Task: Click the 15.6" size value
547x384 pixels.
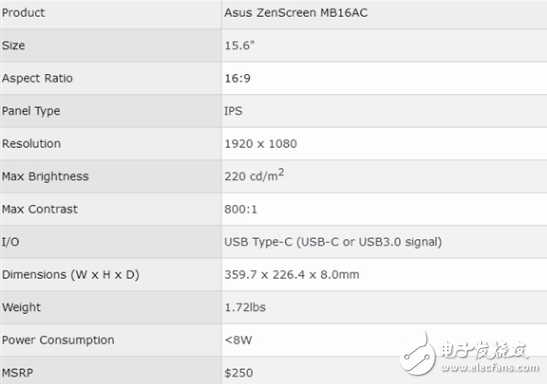Action: coord(239,46)
